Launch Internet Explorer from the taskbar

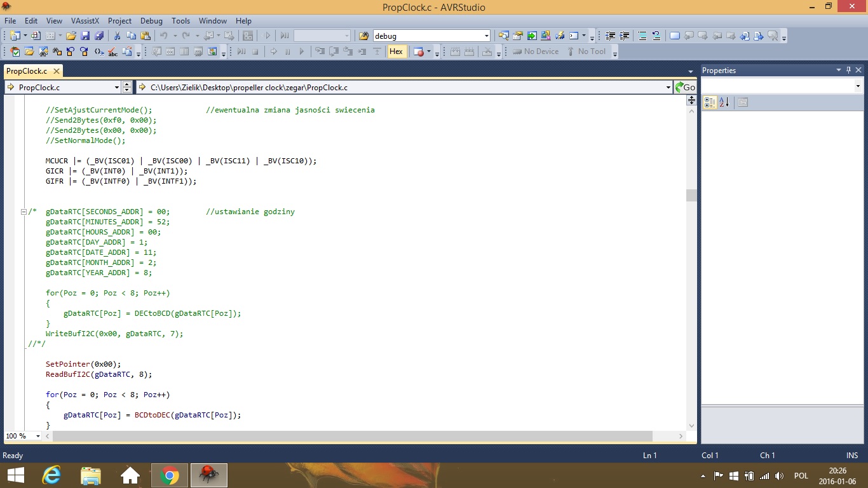(x=51, y=475)
